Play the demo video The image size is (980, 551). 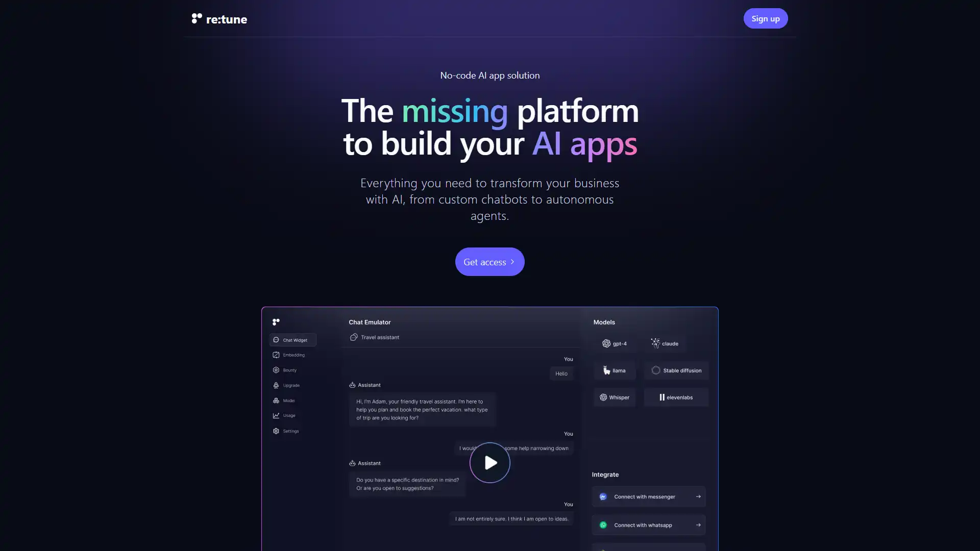[490, 462]
